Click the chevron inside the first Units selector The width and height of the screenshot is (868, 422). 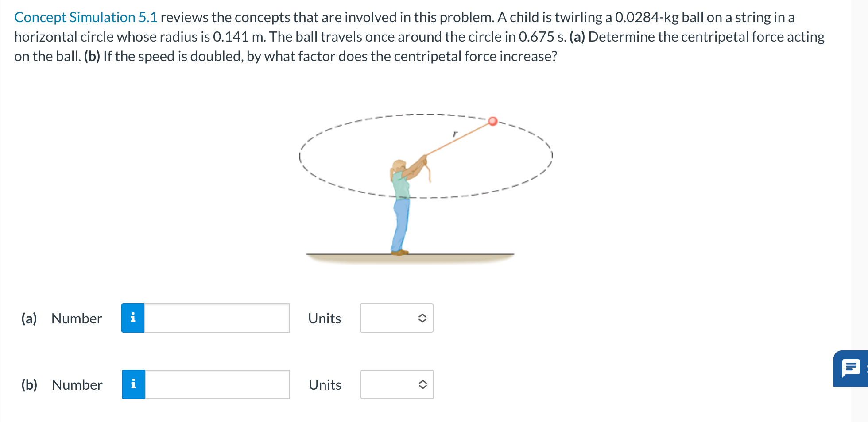coord(422,318)
